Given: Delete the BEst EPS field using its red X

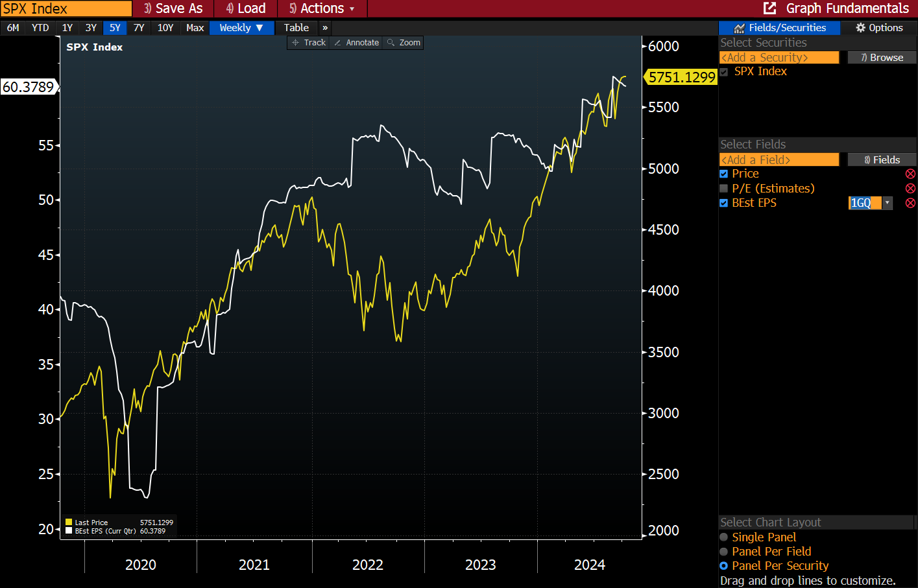Looking at the screenshot, I should click(910, 202).
